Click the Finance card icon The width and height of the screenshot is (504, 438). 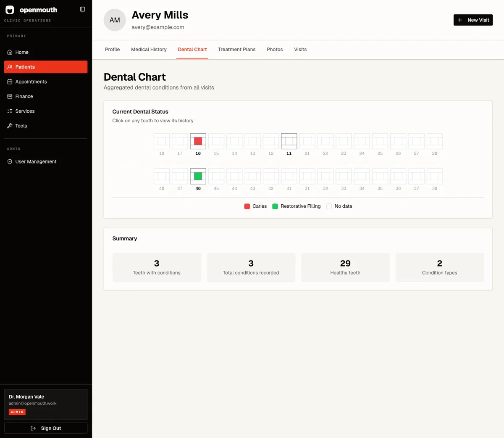pyautogui.click(x=10, y=96)
